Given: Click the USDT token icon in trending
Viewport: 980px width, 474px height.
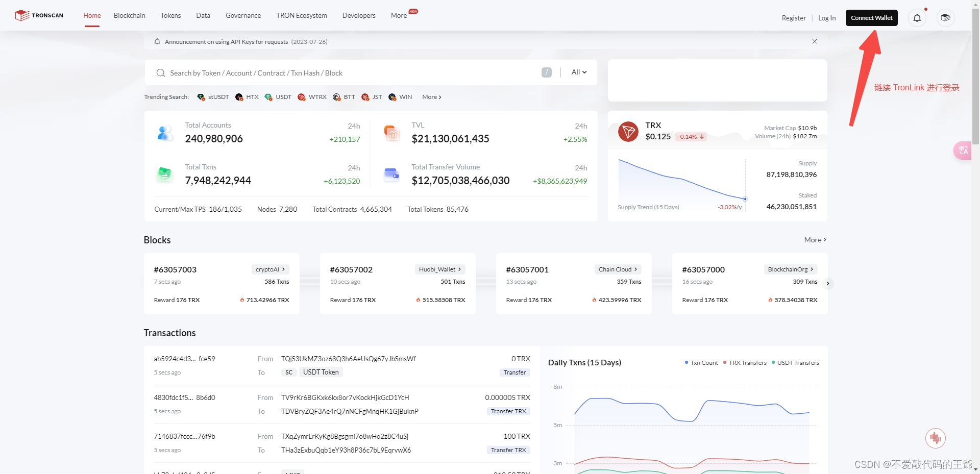Looking at the screenshot, I should [268, 97].
